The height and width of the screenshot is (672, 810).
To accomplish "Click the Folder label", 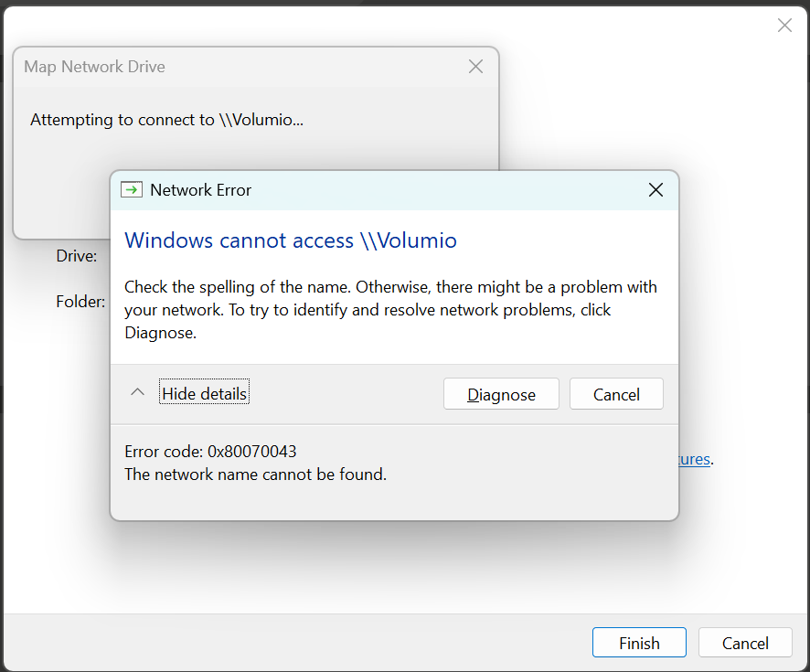I will click(80, 301).
